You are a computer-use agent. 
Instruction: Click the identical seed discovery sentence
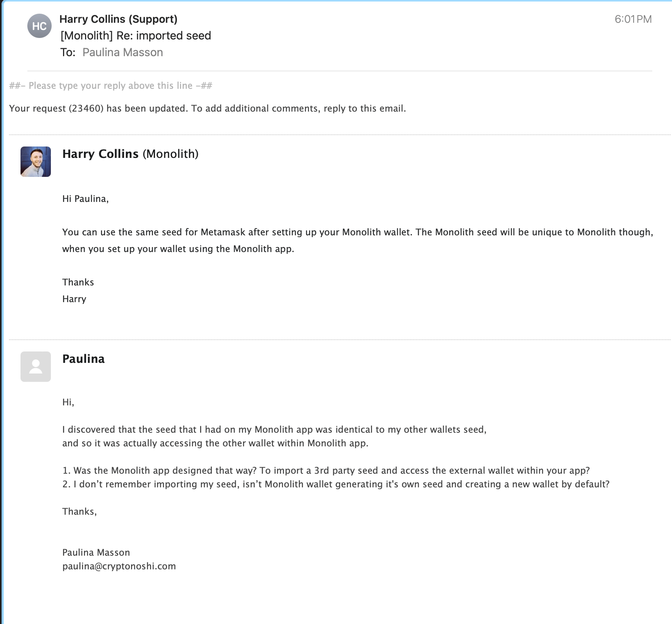[274, 436]
